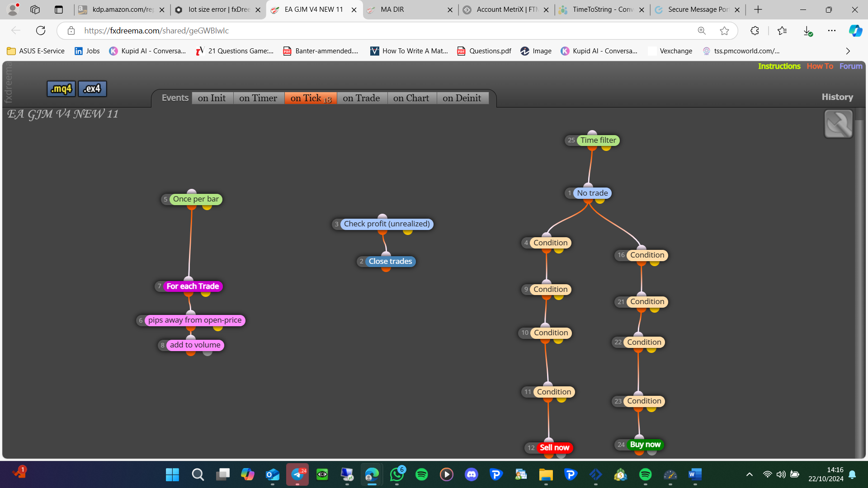Open the on Init events tab

click(x=212, y=98)
